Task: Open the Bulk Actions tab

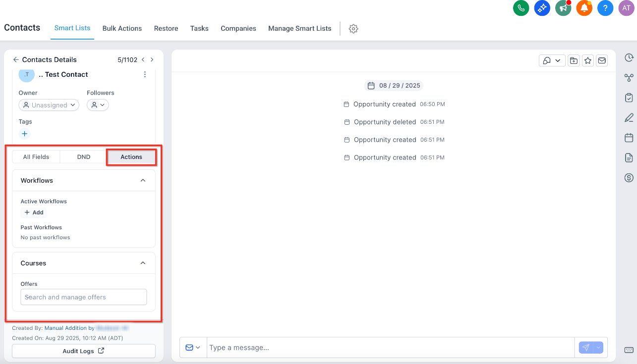Action: point(122,28)
